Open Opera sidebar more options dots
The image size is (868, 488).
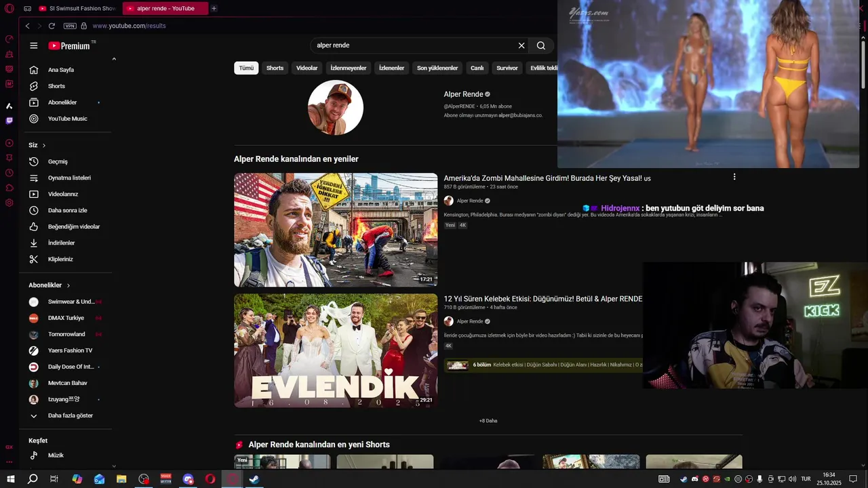pyautogui.click(x=9, y=462)
